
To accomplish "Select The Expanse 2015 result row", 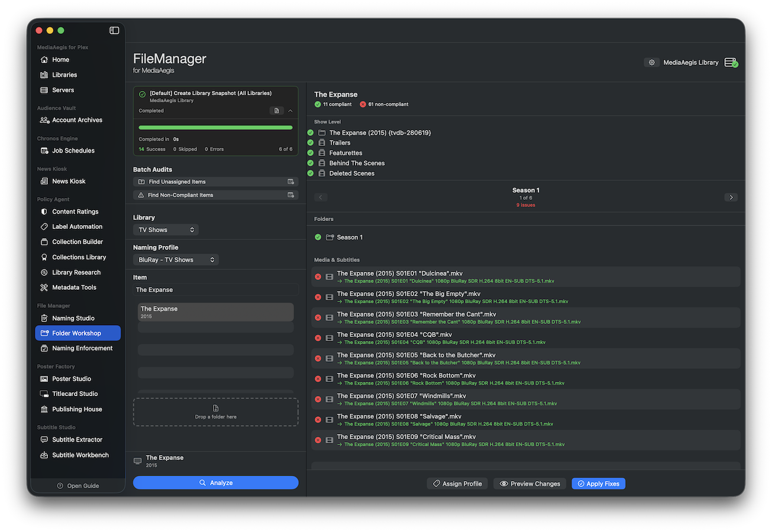I will [x=216, y=312].
